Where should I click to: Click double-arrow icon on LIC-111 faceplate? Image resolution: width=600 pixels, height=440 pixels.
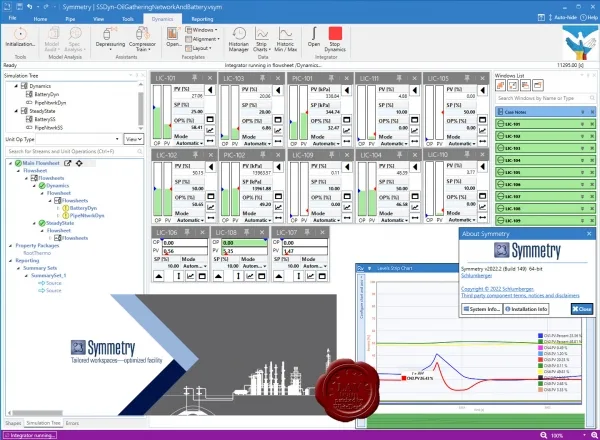(x=414, y=141)
